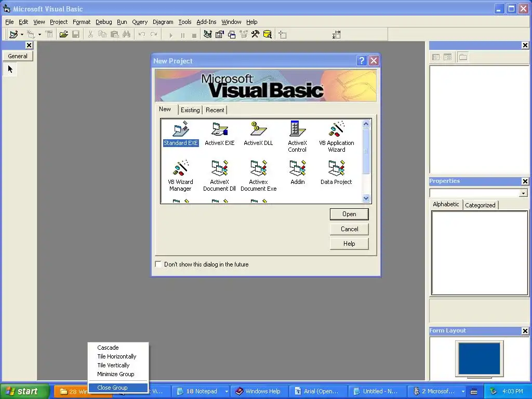Click View Object icon in Project panel
Screen dimensions: 532x399
tap(447, 57)
